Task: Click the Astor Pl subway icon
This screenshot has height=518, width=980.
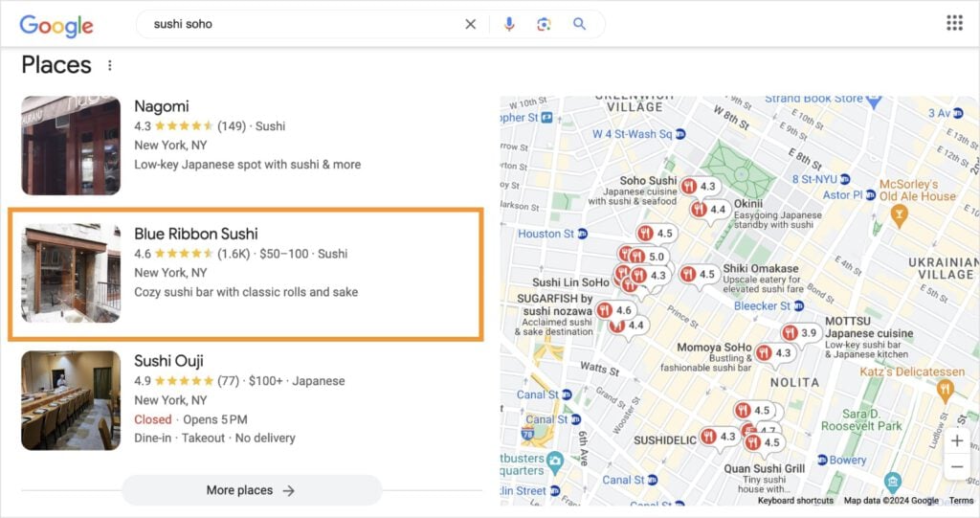Action: pyautogui.click(x=871, y=195)
